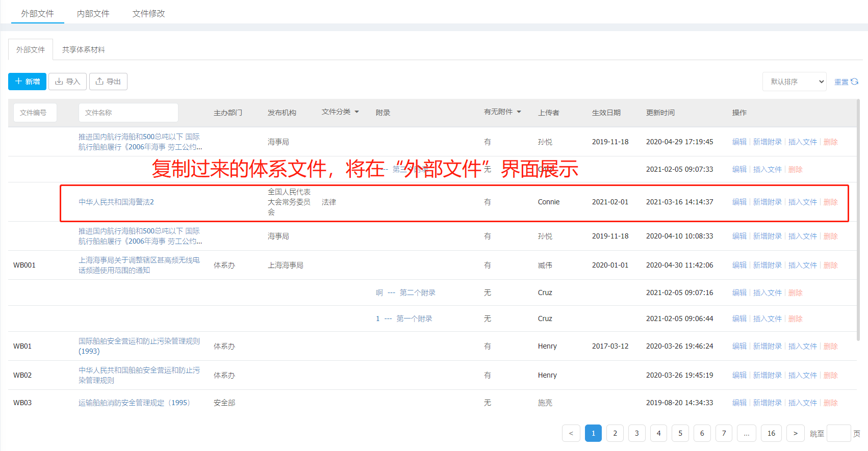Click 删除 in the WB001 row
Image resolution: width=868 pixels, height=451 pixels.
pyautogui.click(x=831, y=265)
